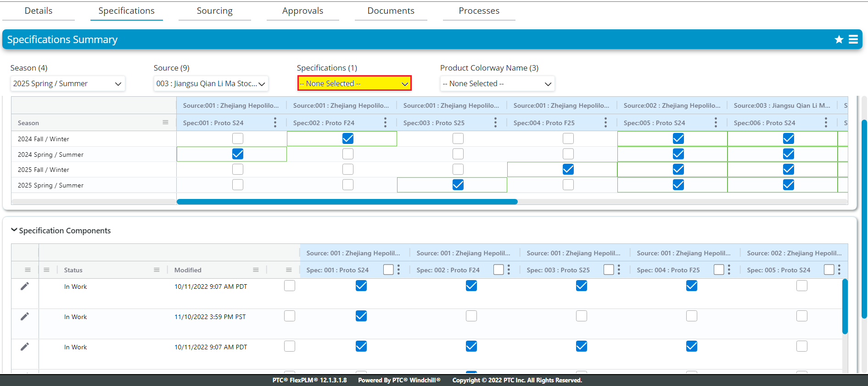Click the components table vertical scrollbar

(845, 306)
